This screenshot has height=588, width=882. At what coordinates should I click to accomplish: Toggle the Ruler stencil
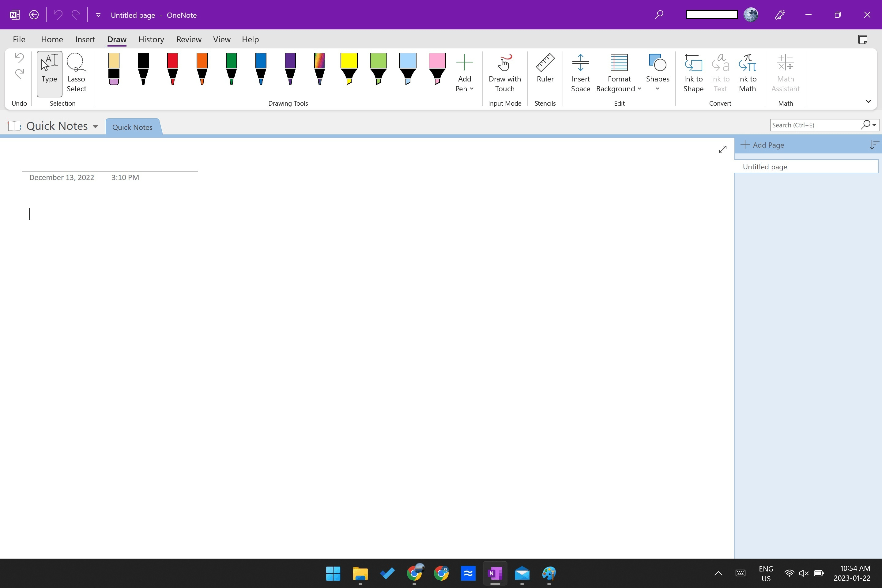pos(545,71)
